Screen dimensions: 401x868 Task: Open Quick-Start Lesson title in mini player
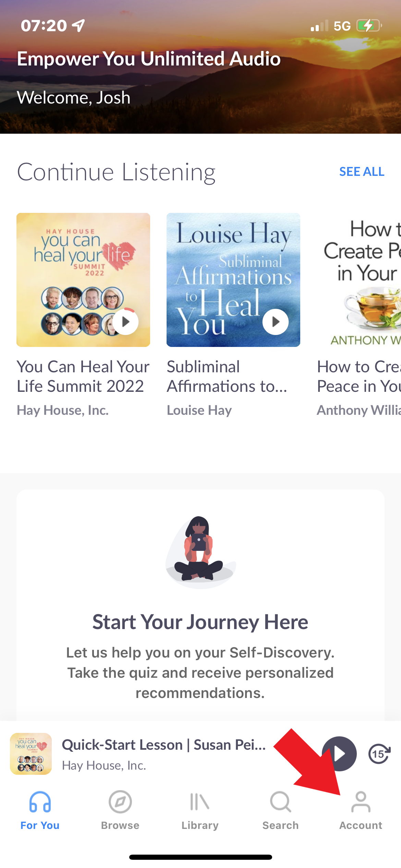click(x=164, y=745)
